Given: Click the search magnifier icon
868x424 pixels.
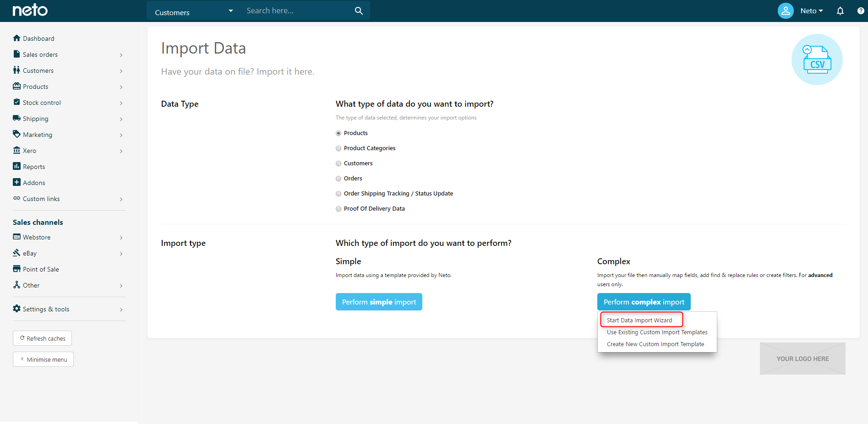Looking at the screenshot, I should tap(359, 11).
